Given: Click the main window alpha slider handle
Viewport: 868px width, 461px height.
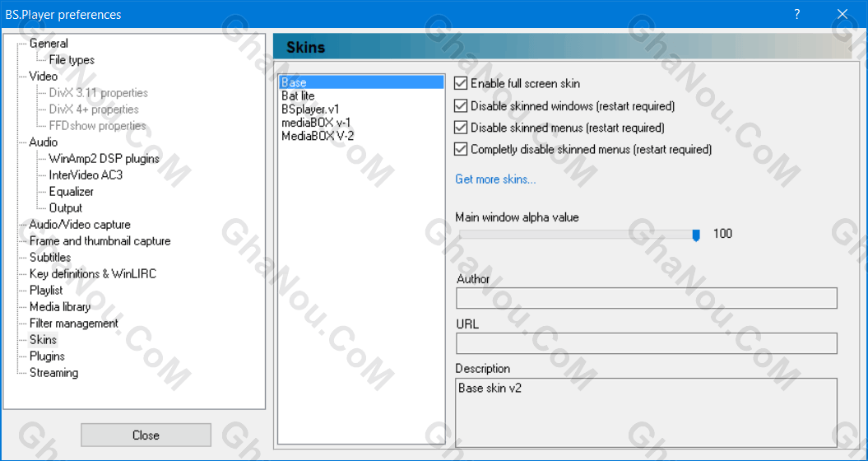Looking at the screenshot, I should click(x=696, y=235).
